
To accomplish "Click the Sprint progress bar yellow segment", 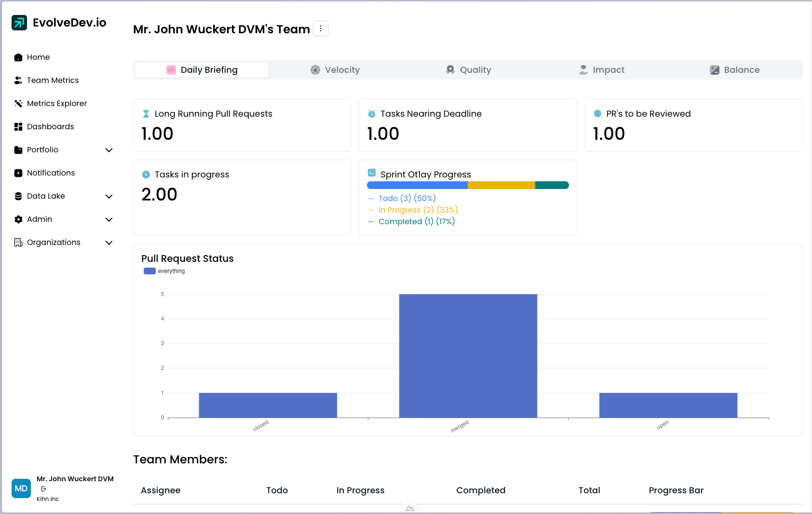I will click(501, 185).
